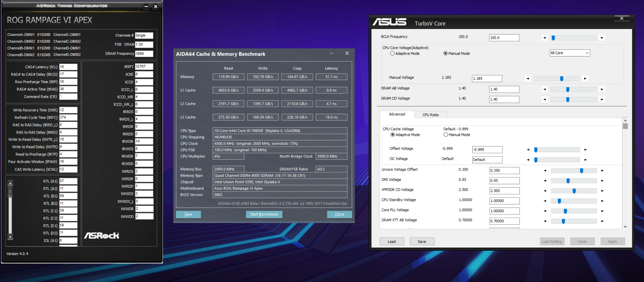Viewport: 644px width, 282px height.
Task: Click the Manual Voltage input field
Action: pyautogui.click(x=487, y=79)
